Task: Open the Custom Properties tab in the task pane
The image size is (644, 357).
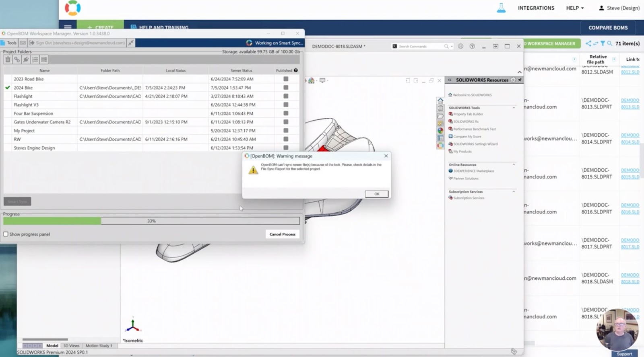Action: click(440, 138)
